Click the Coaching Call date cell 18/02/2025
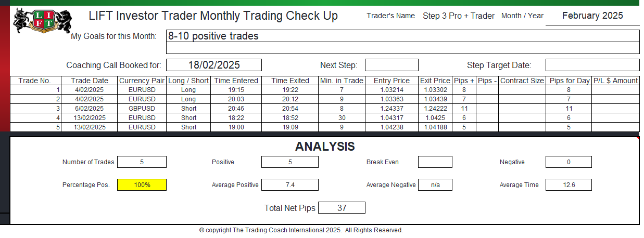 pyautogui.click(x=214, y=65)
